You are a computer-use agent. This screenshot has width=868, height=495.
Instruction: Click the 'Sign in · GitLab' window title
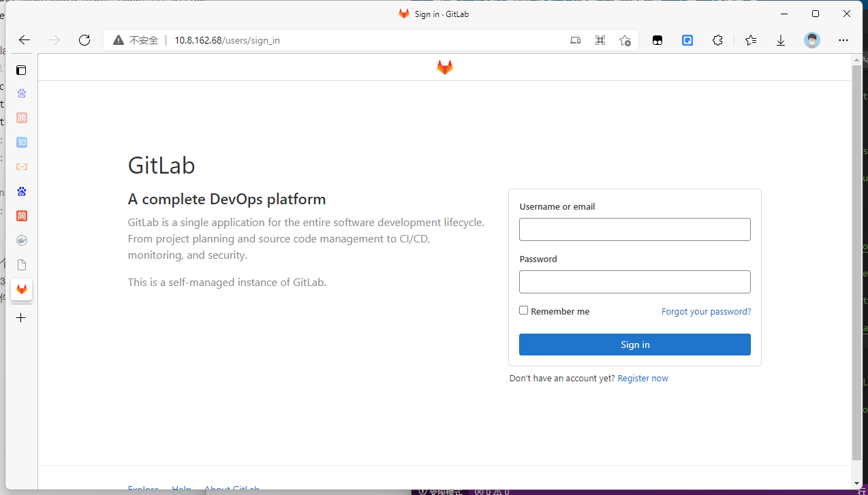[x=441, y=14]
